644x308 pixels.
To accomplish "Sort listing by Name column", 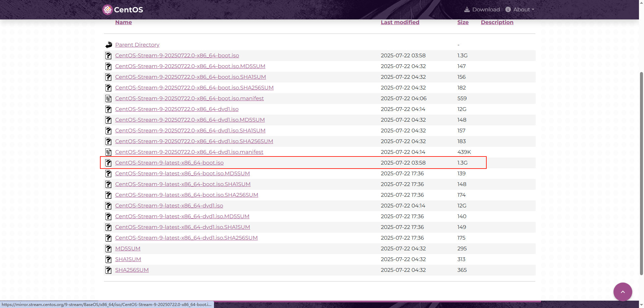I will [x=123, y=22].
